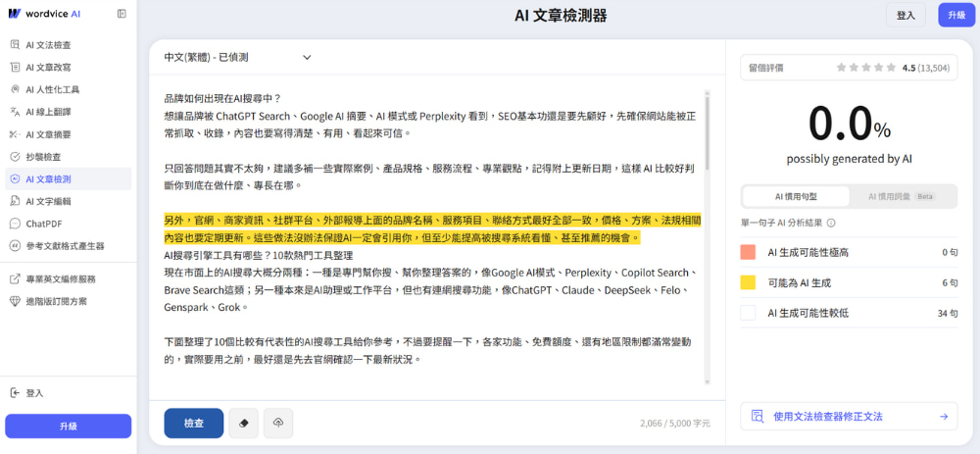Switch to the AI 慣用詞彙 Beta tab
980x454 pixels.
point(902,196)
